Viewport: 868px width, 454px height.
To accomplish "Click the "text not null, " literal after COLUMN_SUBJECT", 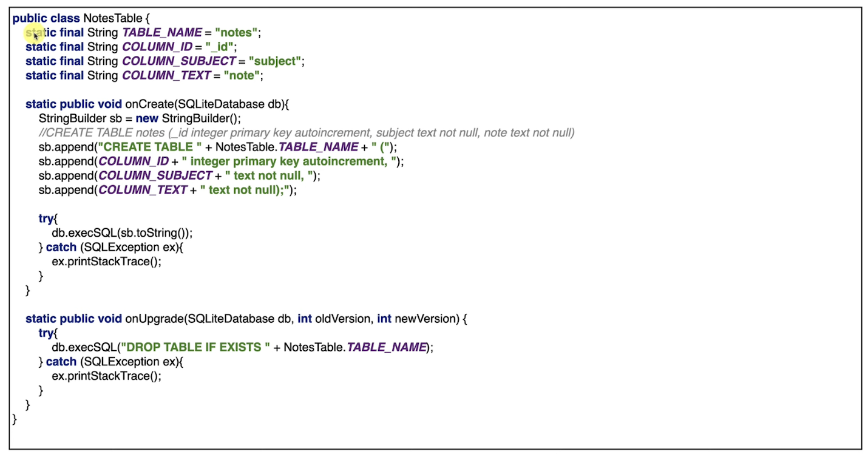I will [x=270, y=175].
